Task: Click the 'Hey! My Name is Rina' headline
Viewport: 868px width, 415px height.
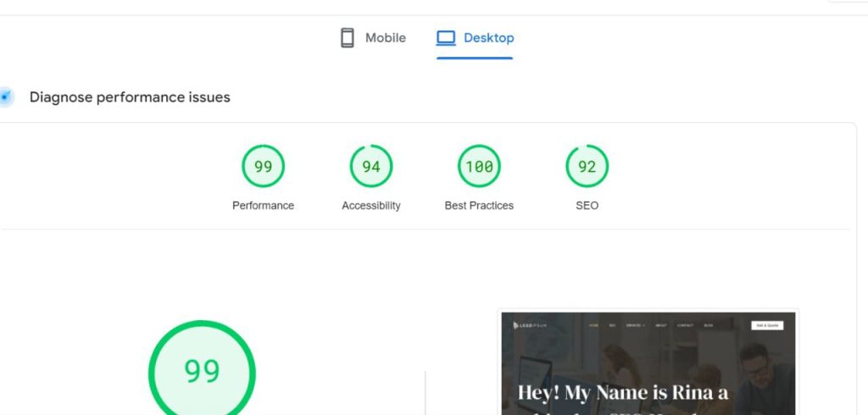Action: (623, 393)
